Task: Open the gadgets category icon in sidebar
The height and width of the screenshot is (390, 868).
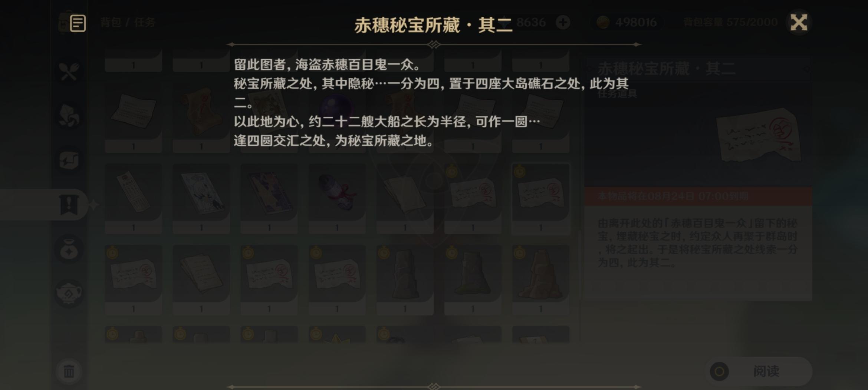Action: [x=69, y=161]
